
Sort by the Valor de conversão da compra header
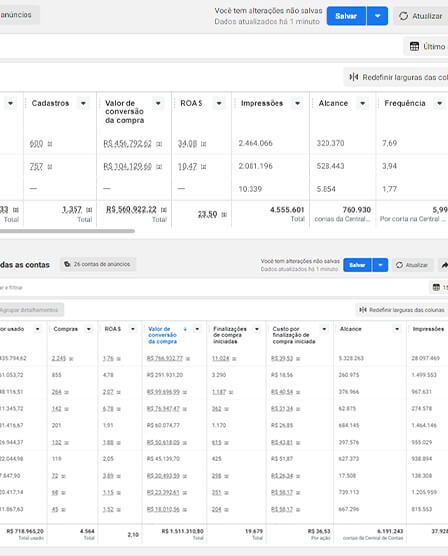[162, 335]
